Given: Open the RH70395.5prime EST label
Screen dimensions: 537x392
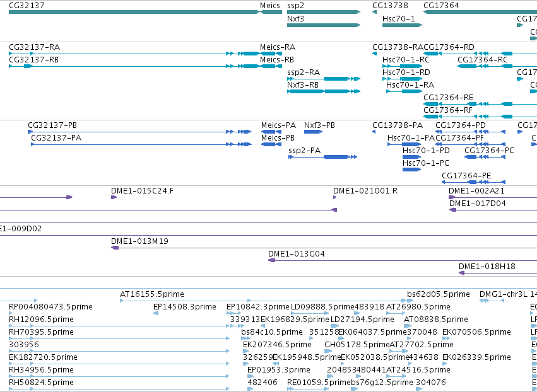Looking at the screenshot, I should click(x=41, y=332).
